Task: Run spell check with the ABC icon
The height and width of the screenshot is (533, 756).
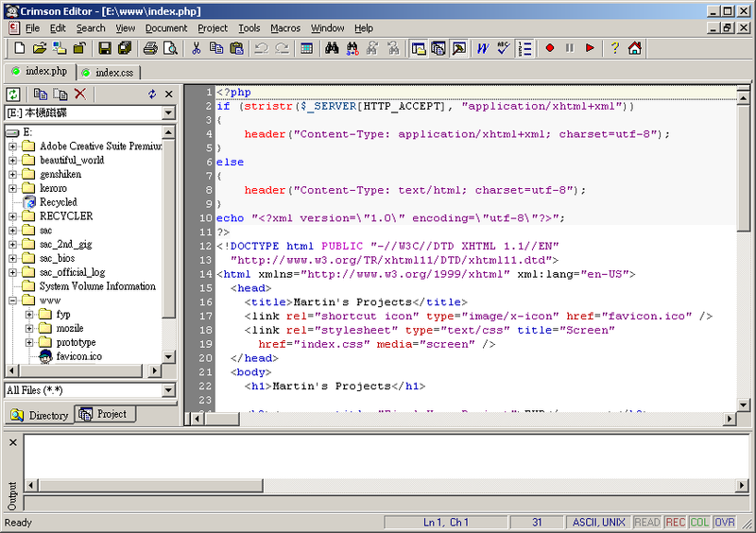Action: pos(504,48)
